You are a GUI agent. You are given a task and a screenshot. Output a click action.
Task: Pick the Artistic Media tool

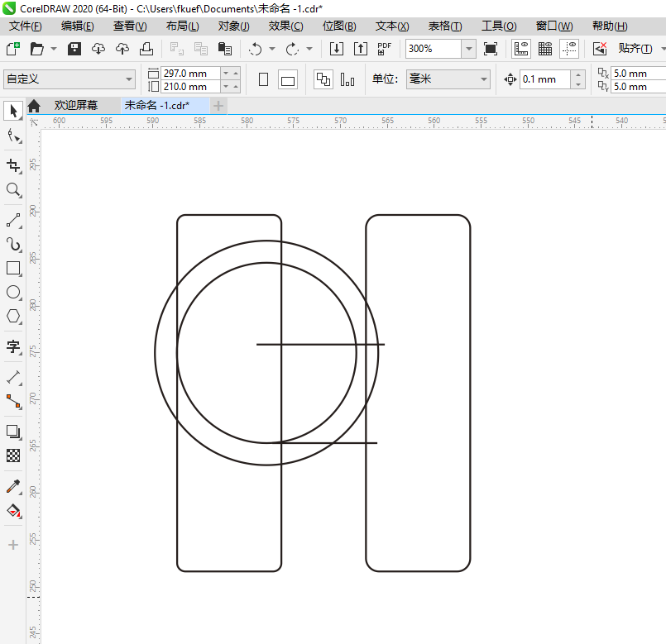[x=13, y=245]
